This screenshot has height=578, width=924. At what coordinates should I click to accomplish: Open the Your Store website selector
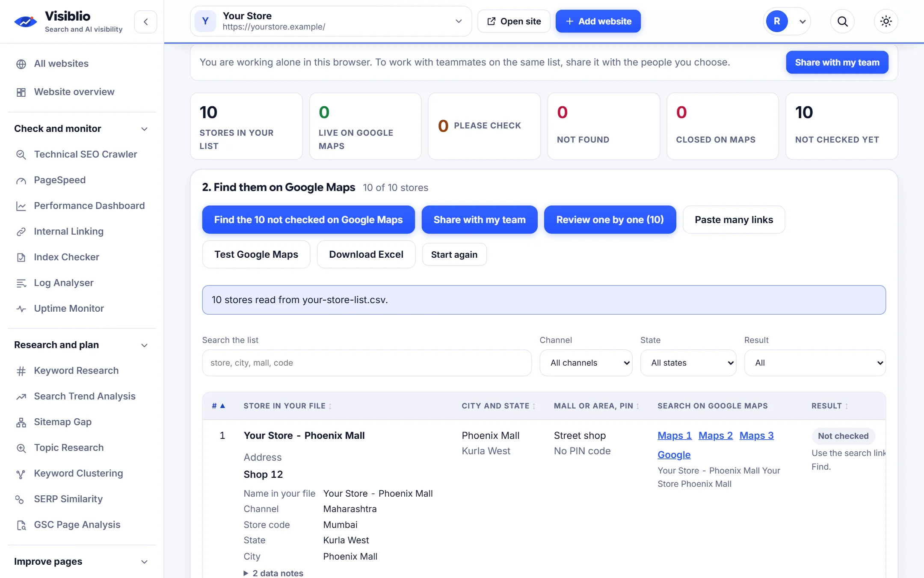click(331, 21)
